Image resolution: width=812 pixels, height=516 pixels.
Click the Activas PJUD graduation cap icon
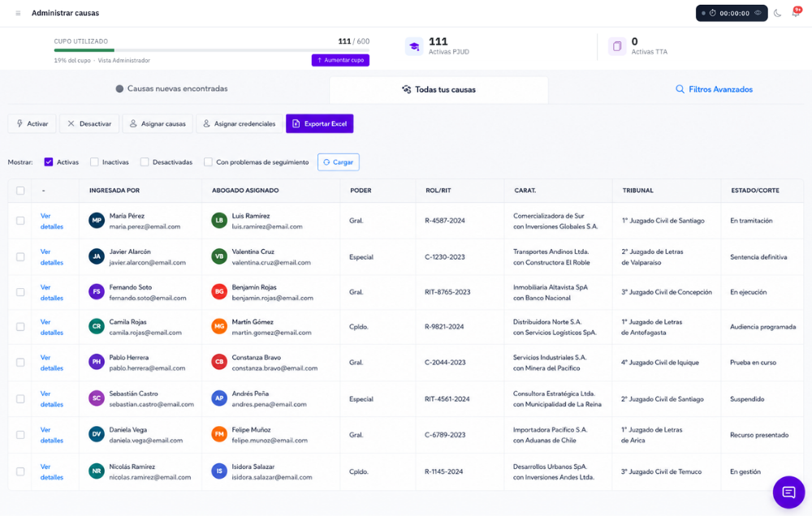pyautogui.click(x=414, y=46)
